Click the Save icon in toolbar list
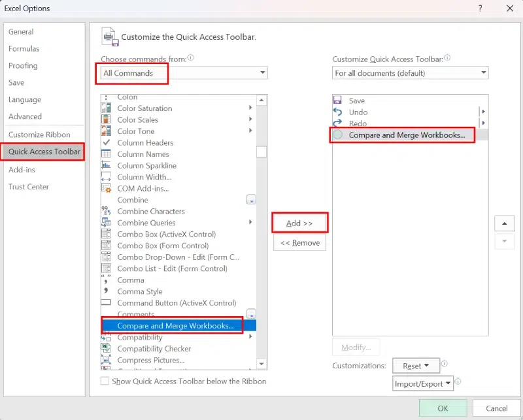The image size is (523, 420). coord(337,100)
